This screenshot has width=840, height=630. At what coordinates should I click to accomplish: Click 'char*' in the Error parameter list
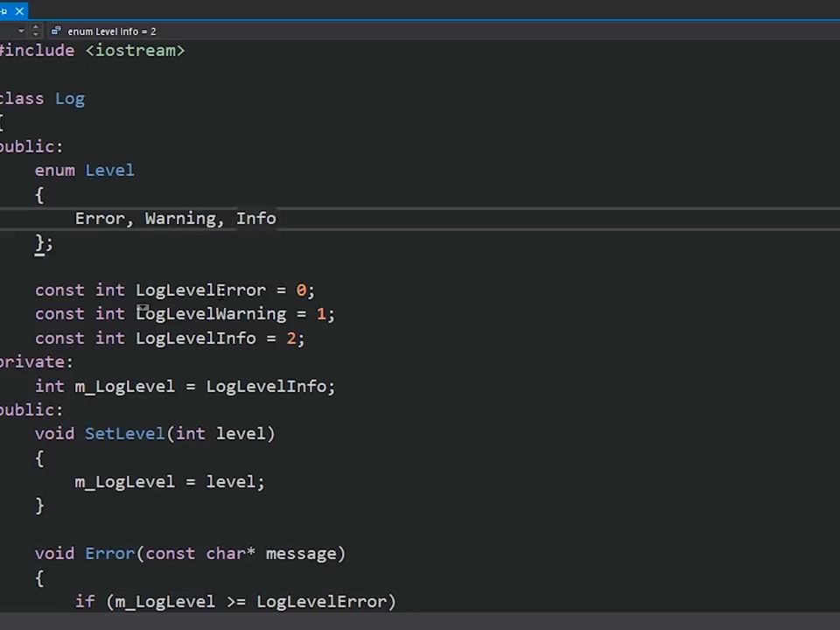click(x=231, y=553)
